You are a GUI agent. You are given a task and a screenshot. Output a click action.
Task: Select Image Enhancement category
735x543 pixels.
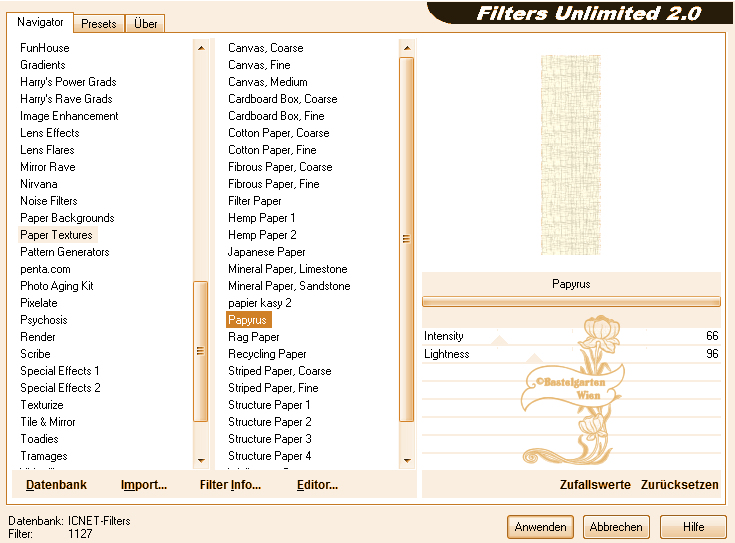[x=69, y=116]
